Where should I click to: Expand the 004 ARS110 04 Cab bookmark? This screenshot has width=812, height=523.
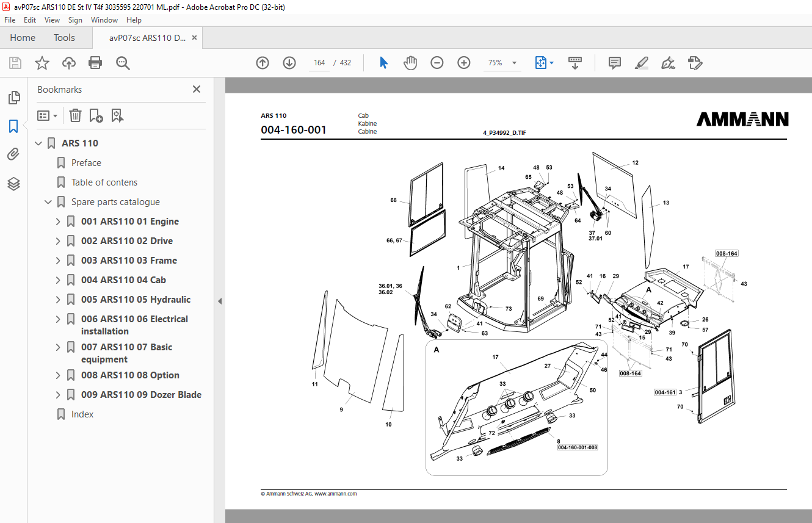58,280
